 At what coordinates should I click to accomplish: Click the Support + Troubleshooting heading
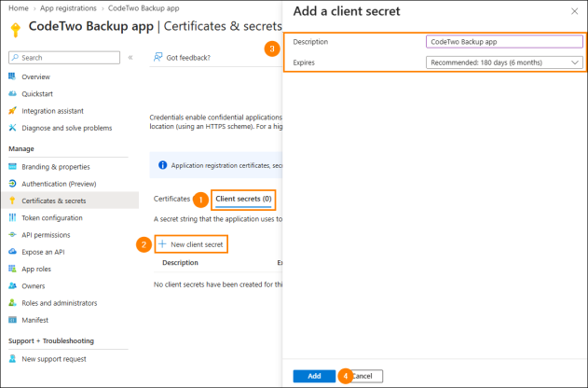click(x=51, y=340)
